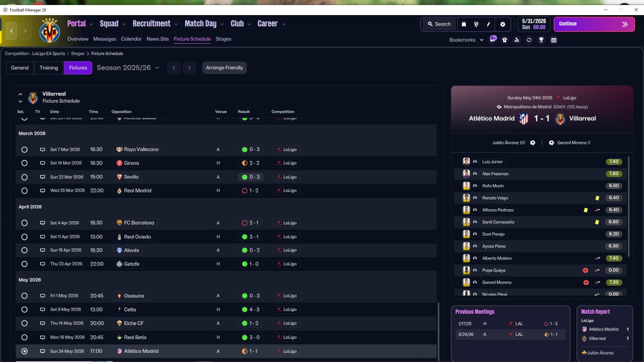This screenshot has height=362, width=644.
Task: Select the FC Barcelona fixture radio button
Action: [x=24, y=223]
